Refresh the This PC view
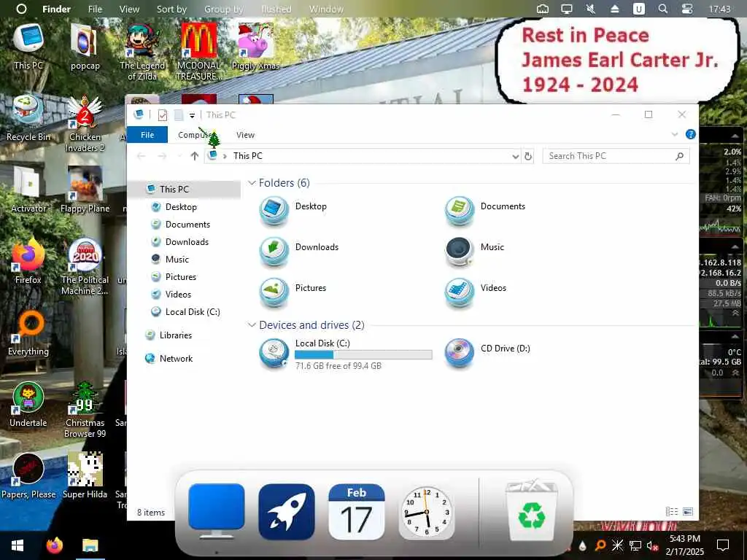747x560 pixels. point(528,156)
